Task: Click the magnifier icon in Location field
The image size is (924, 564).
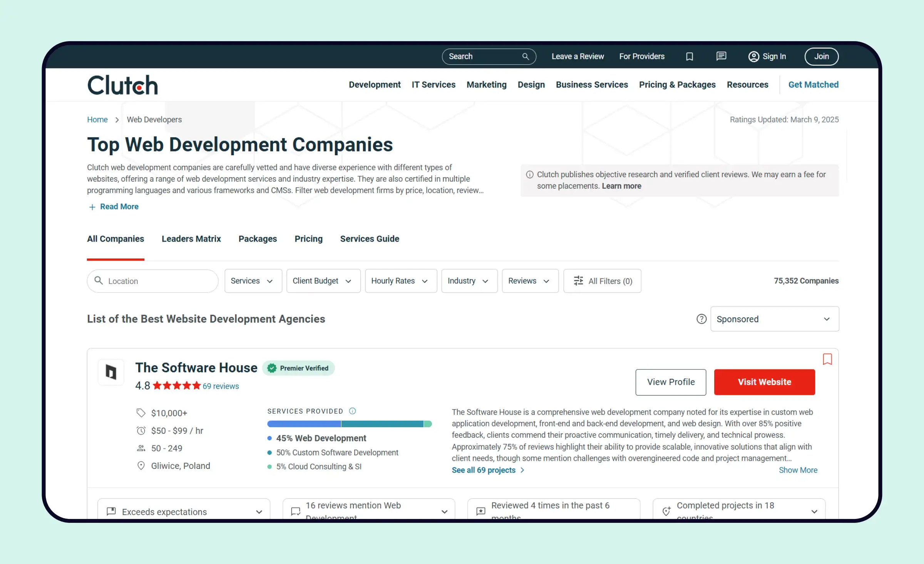Action: tap(99, 280)
